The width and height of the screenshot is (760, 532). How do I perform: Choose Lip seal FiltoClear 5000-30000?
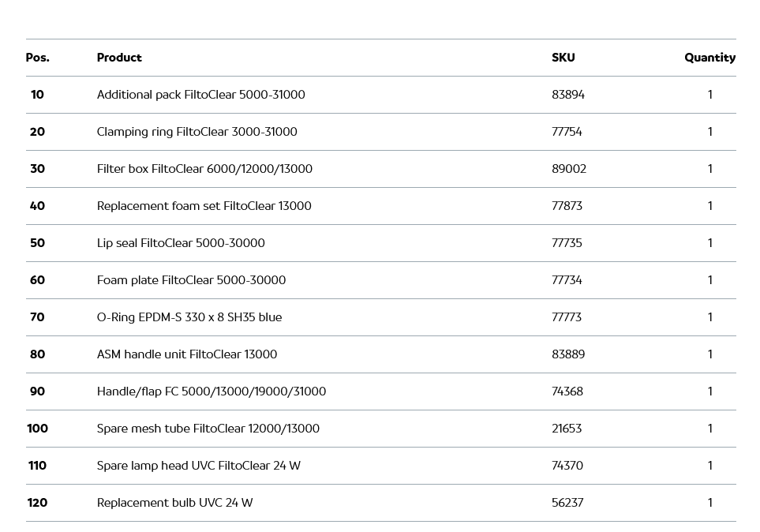tap(181, 243)
